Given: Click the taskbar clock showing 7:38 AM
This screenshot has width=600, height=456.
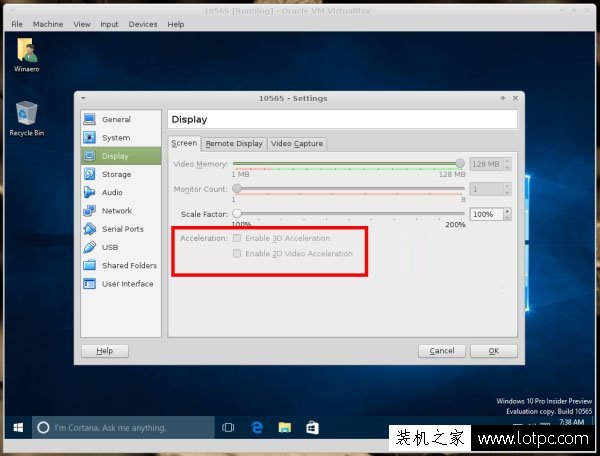Looking at the screenshot, I should pos(571,422).
